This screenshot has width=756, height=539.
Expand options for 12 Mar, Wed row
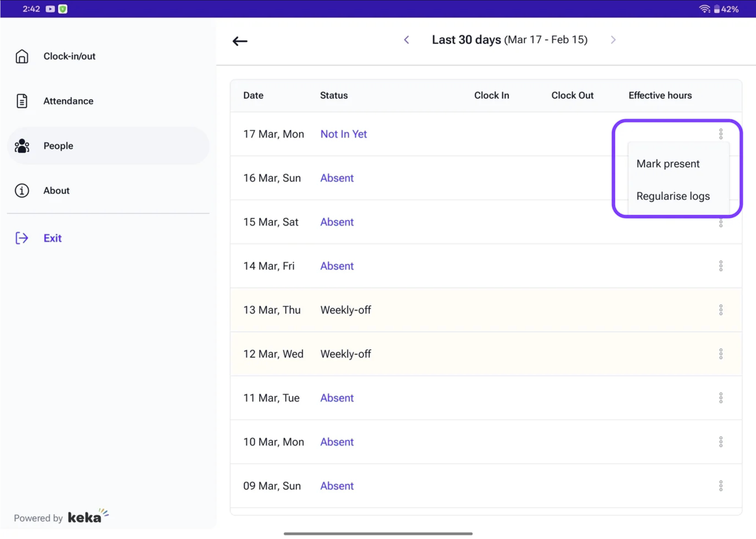tap(720, 354)
